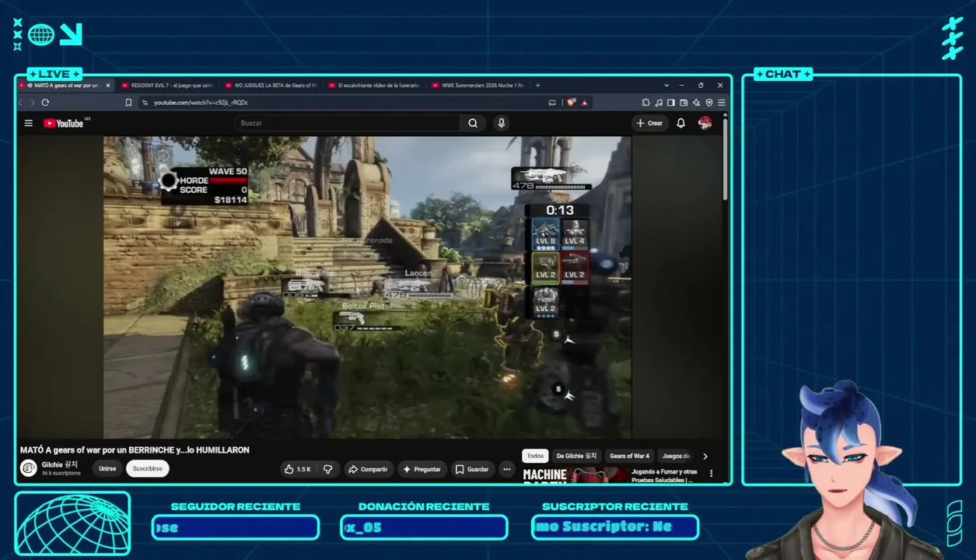Select the Todos filter chip

(x=535, y=457)
